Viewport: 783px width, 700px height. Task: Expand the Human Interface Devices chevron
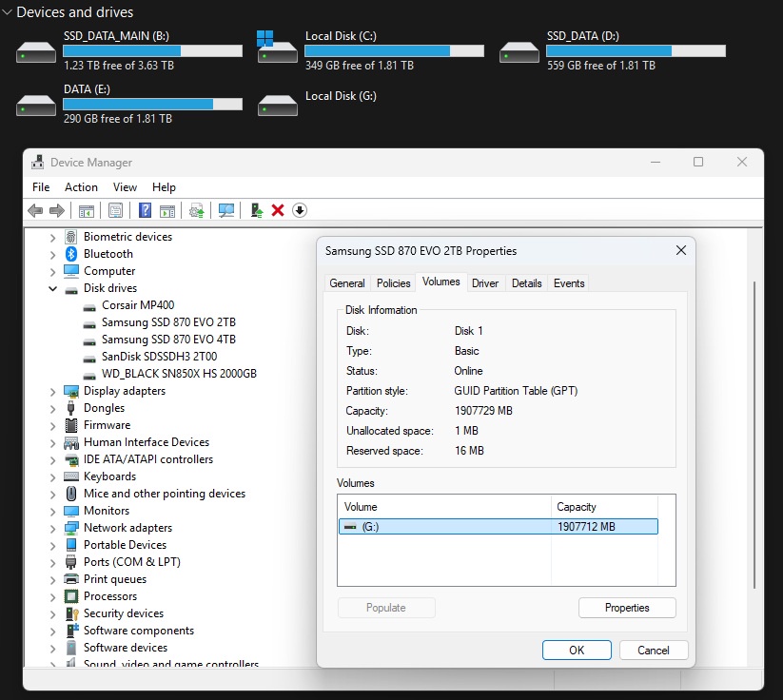[x=52, y=443]
